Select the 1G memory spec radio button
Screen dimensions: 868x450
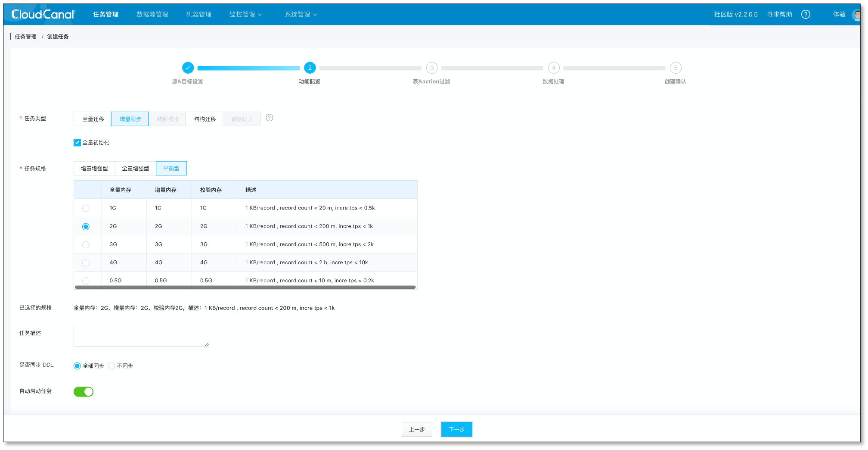pos(86,209)
